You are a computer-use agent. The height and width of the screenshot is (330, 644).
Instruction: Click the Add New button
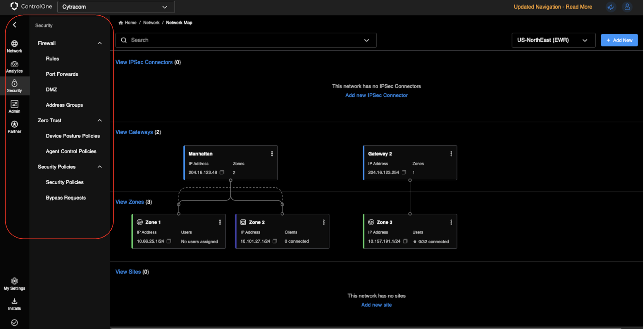tap(619, 40)
